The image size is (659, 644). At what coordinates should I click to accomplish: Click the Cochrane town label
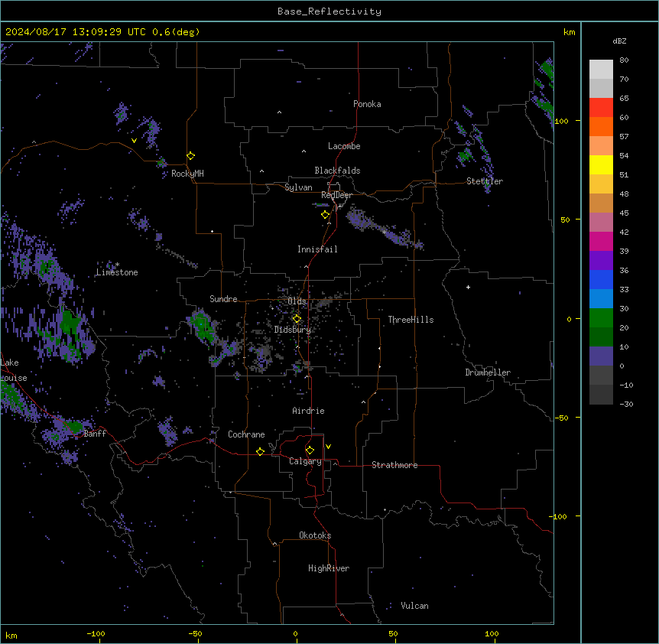[246, 434]
